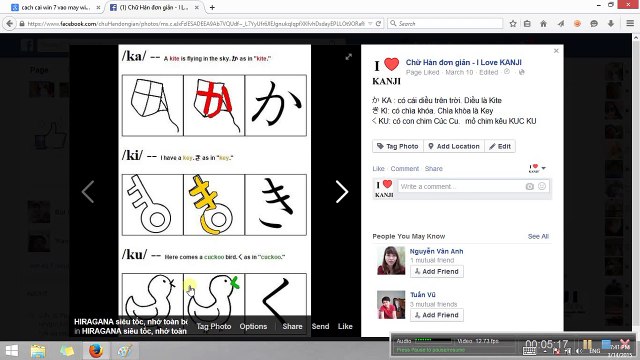Open the orange face add-on icon
This screenshot has height=360, width=640.
pyautogui.click(x=577, y=24)
